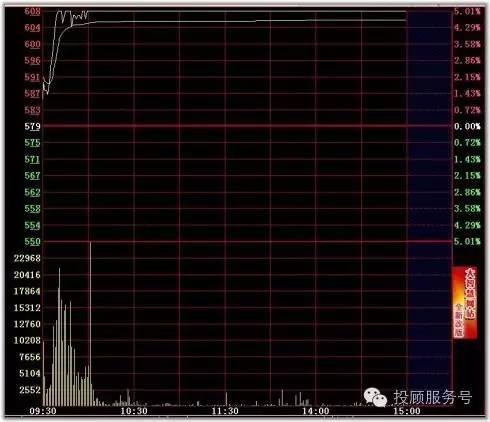Click the tallest volume bar spike
This screenshot has width=490, height=422.
90,323
